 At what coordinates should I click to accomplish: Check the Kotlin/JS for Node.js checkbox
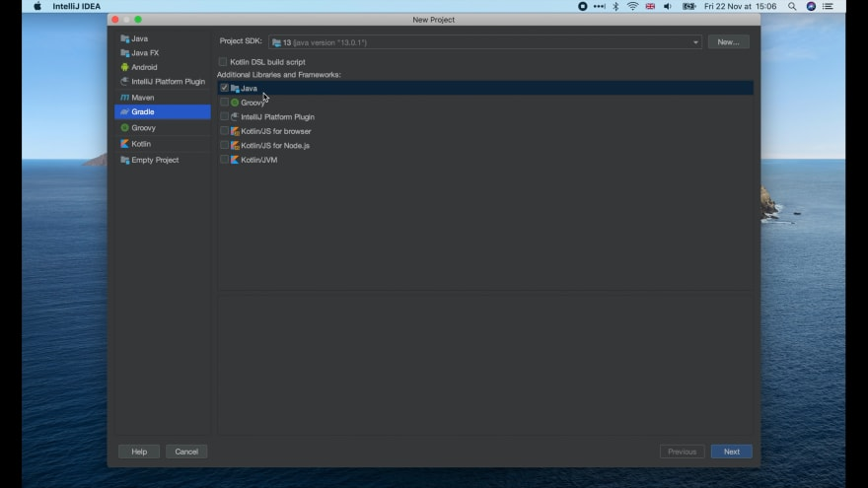pyautogui.click(x=224, y=146)
